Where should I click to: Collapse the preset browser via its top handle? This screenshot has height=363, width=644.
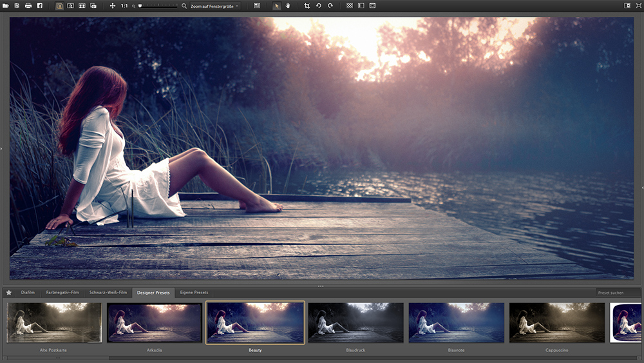[x=321, y=285]
